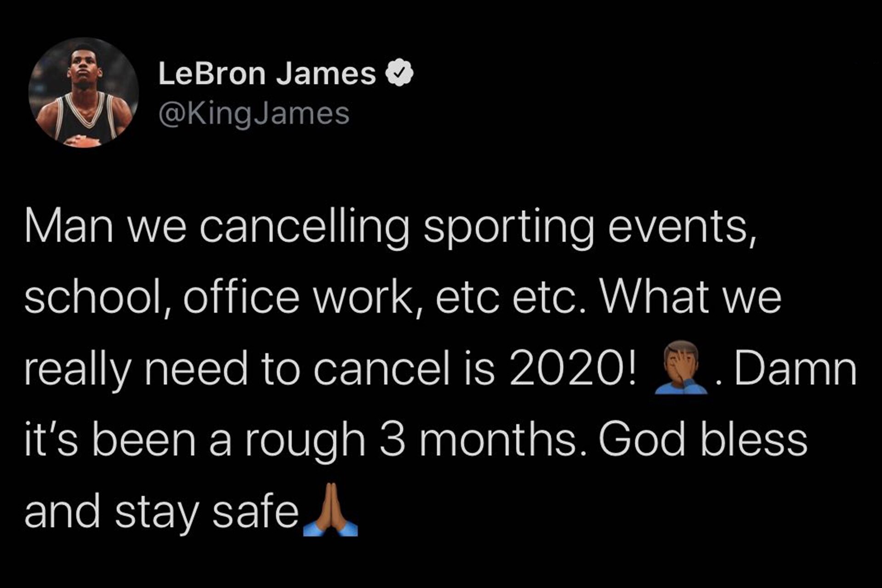Image resolution: width=882 pixels, height=588 pixels.
Task: Click the word "Damn" in the tweet
Action: point(795,370)
